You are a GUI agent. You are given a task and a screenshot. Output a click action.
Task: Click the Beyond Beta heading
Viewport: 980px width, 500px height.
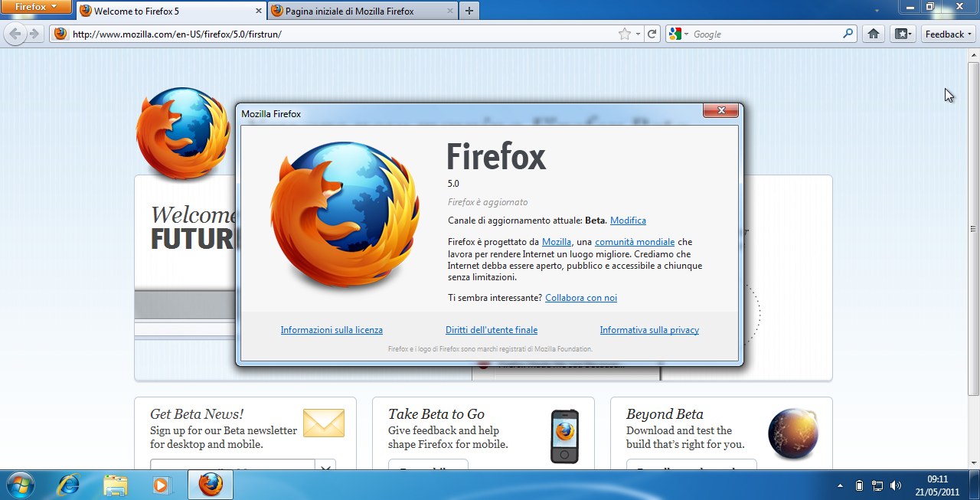tap(665, 414)
